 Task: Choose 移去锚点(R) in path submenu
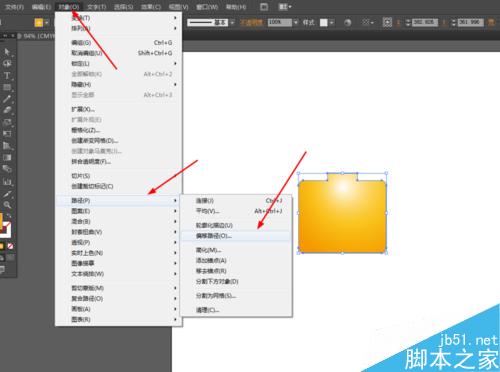pyautogui.click(x=236, y=271)
